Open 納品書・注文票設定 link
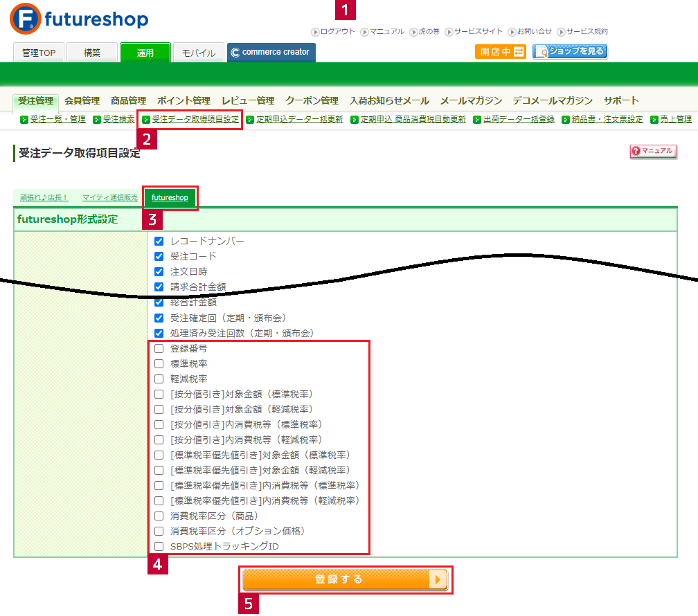The width and height of the screenshot is (698, 616). [x=607, y=119]
